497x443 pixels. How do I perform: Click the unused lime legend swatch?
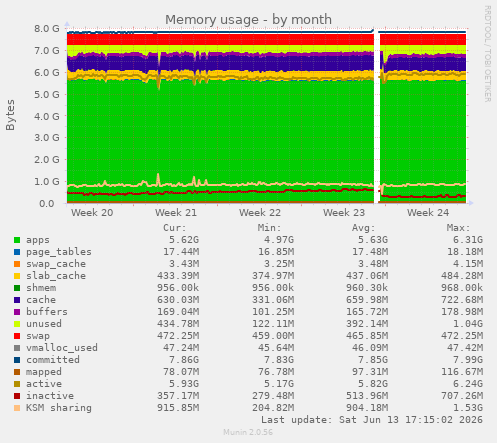click(x=17, y=324)
